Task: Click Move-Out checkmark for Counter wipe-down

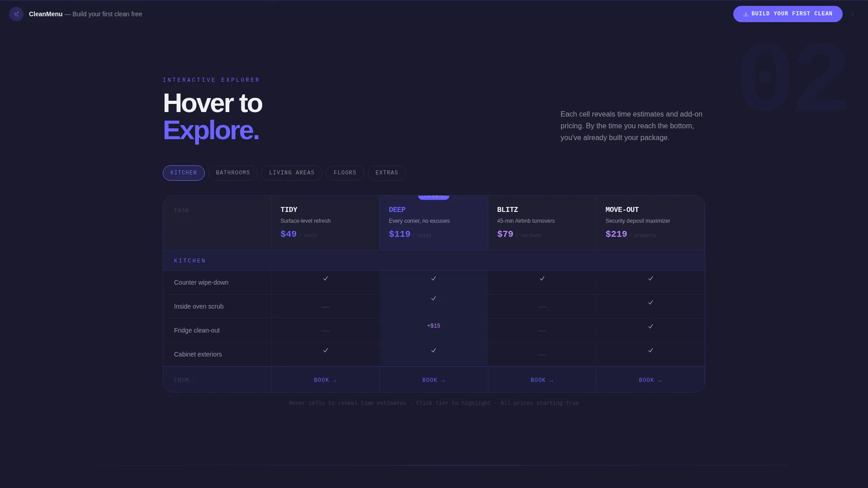Action: (x=651, y=279)
